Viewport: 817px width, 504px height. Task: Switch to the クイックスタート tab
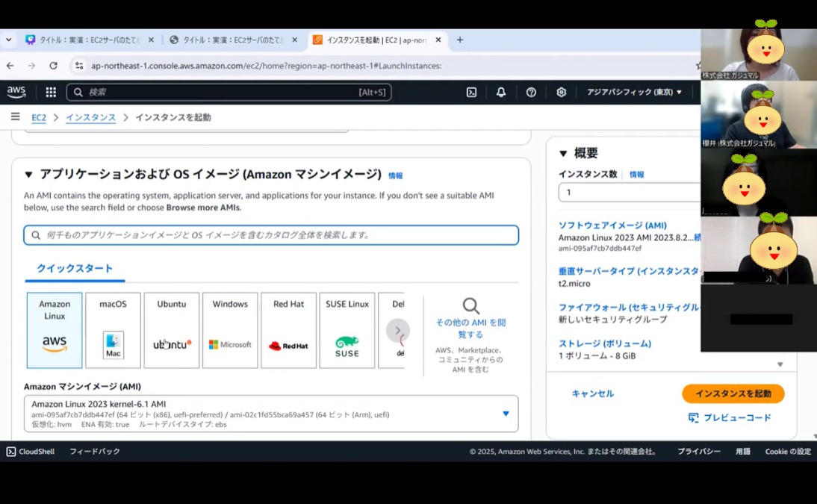point(75,268)
